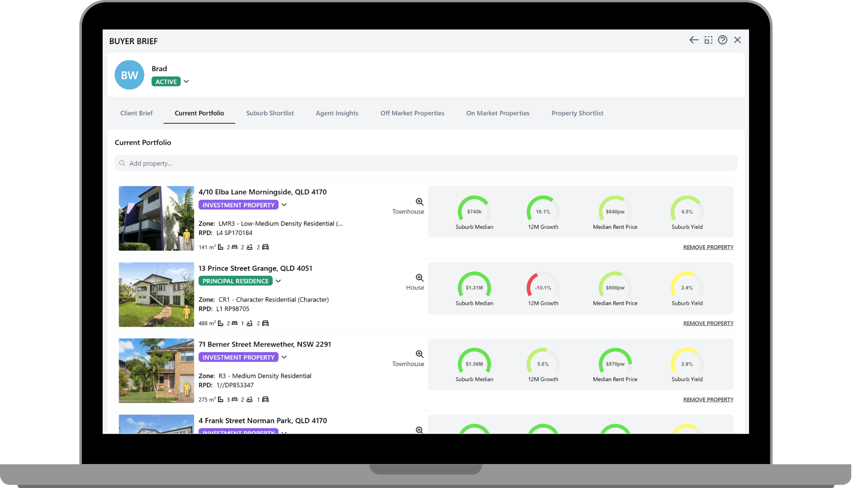868x488 pixels.
Task: Open Principal Residence type dropdown
Action: [278, 281]
